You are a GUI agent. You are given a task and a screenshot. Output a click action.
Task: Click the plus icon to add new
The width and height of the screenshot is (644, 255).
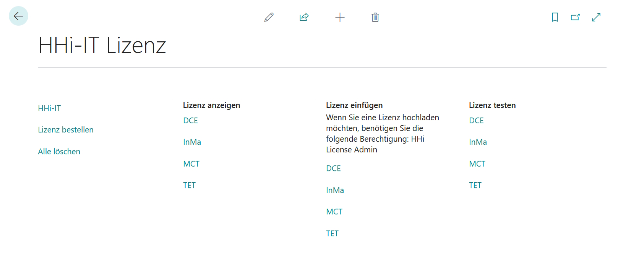pos(340,17)
